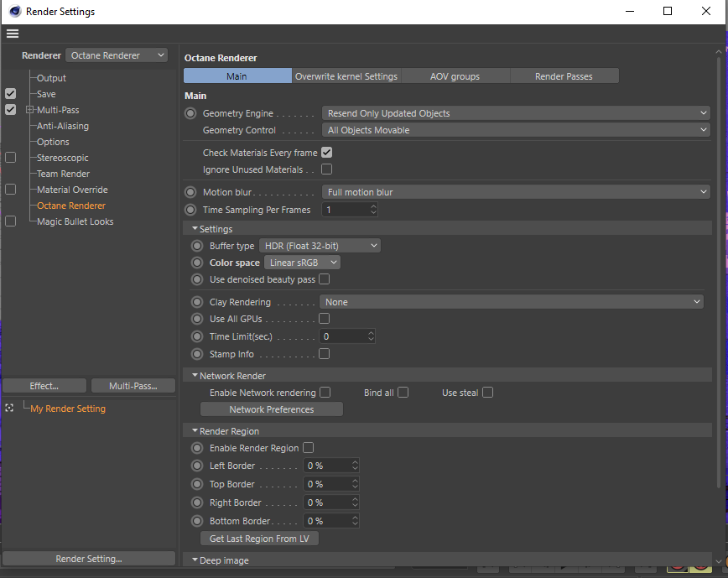Viewport: 728px width, 578px height.
Task: Switch to Overwrite kernel Settings tab
Action: [346, 76]
